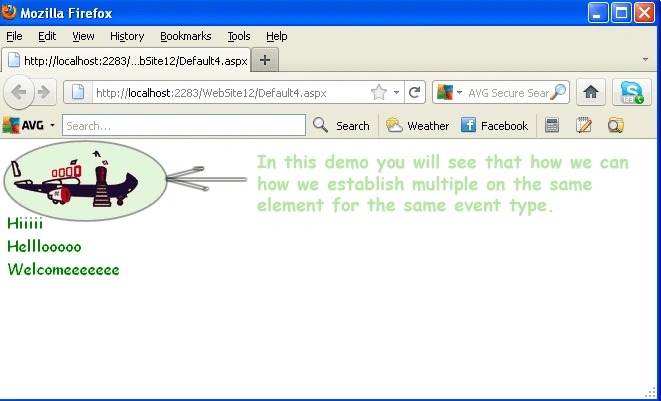Viewport: 661px width, 401px height.
Task: Open the folder search icon in the AVG toolbar
Action: [615, 125]
